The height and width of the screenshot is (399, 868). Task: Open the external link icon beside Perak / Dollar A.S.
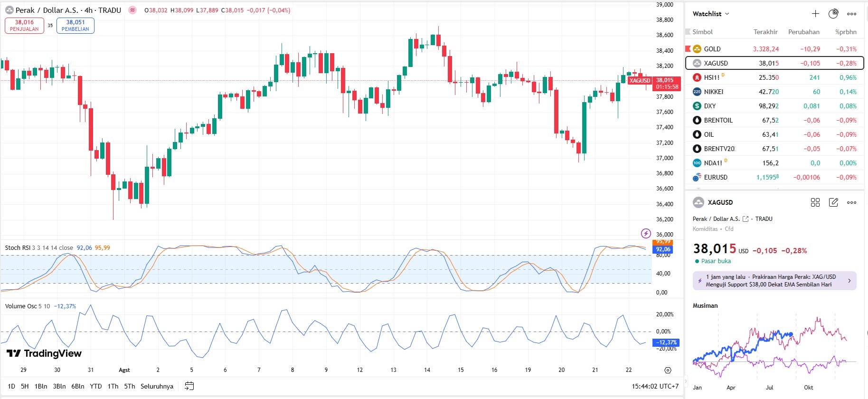click(x=745, y=219)
